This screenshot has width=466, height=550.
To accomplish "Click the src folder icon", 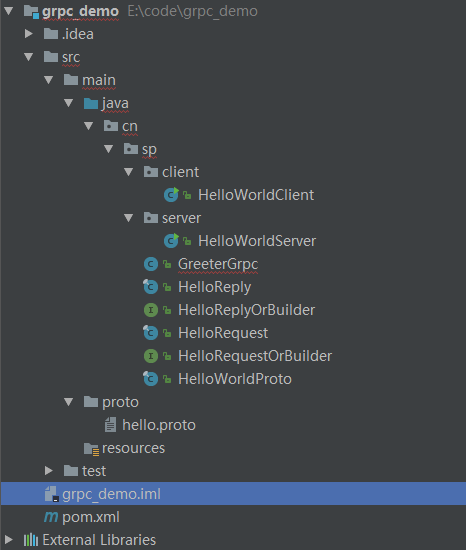I will pos(51,56).
